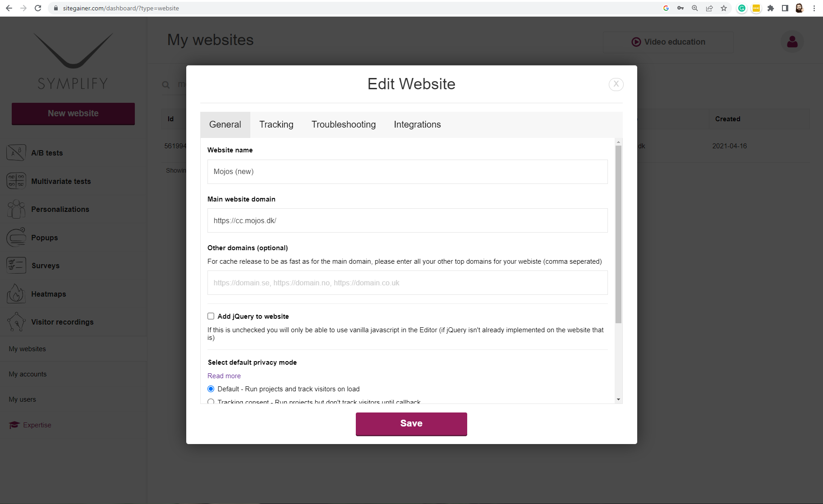The height and width of the screenshot is (504, 823).
Task: Switch to the Tracking tab
Action: 276,124
